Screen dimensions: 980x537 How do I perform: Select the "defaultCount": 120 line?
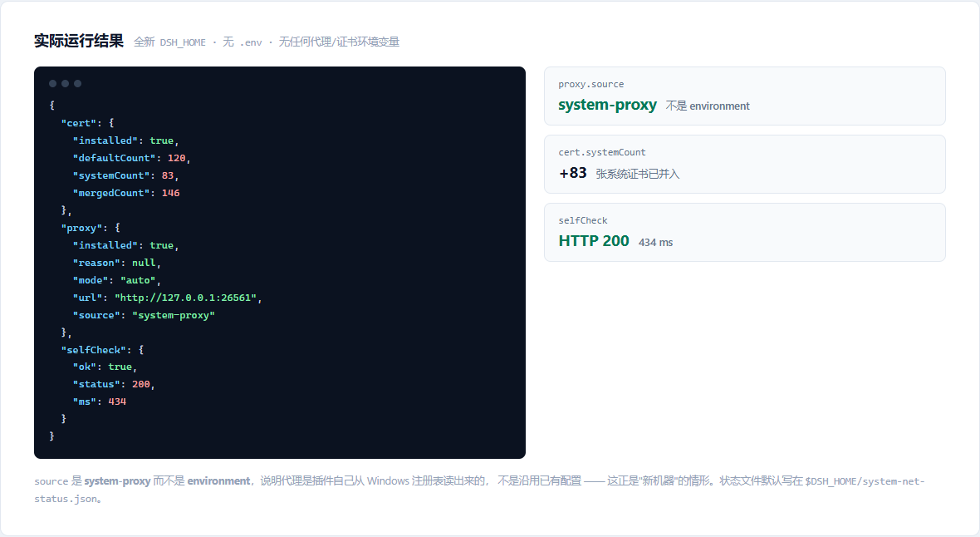[131, 158]
